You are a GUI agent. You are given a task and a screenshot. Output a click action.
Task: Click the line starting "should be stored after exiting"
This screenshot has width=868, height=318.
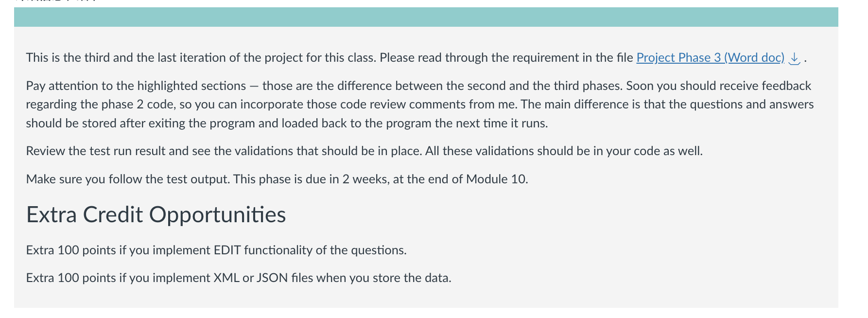287,124
